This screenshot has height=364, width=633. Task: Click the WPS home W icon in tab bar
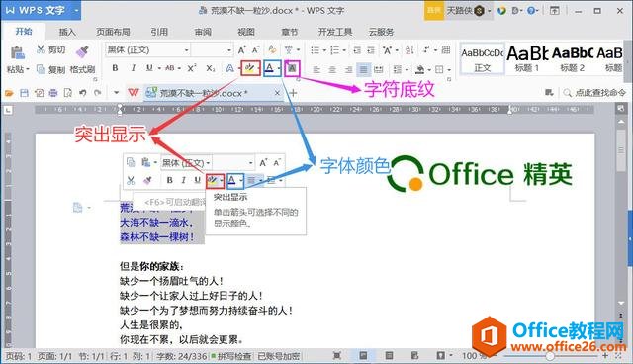pos(134,93)
